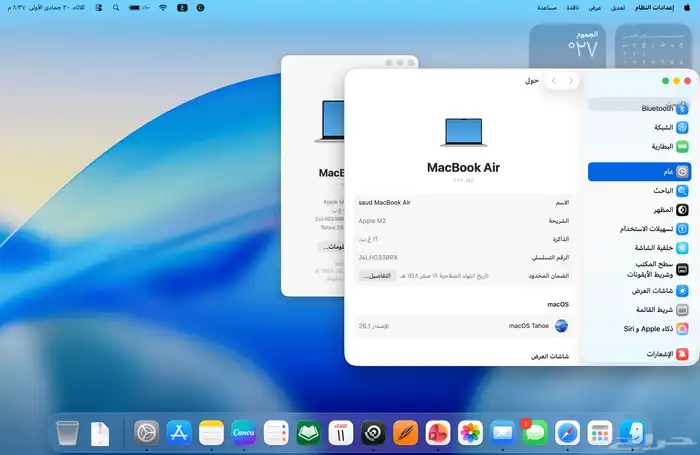Viewport: 700px width, 455px height.
Task: Open the إعدادات النظام menu
Action: click(654, 8)
